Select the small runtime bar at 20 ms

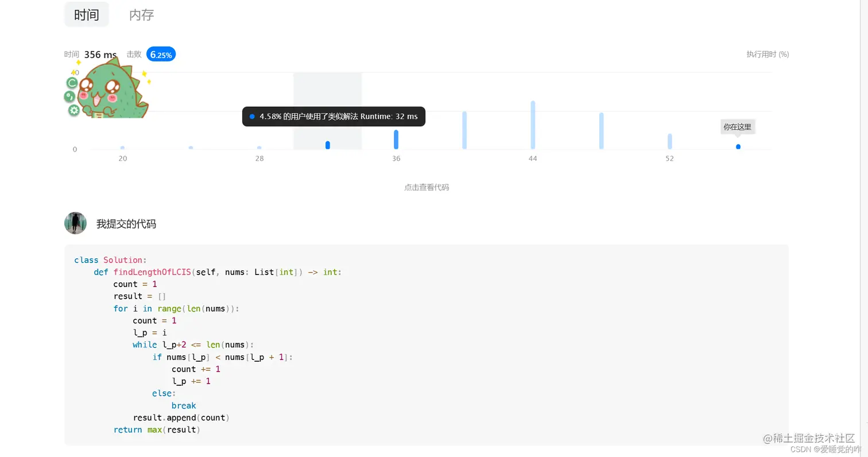pos(122,148)
